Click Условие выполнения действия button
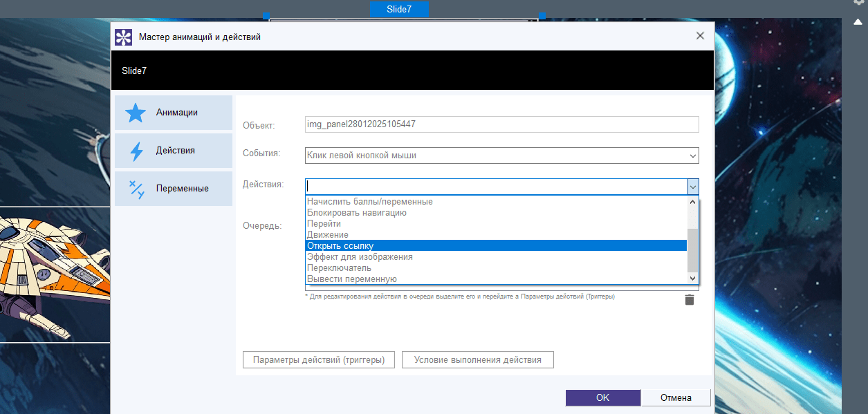Image resolution: width=868 pixels, height=414 pixels. [x=478, y=360]
